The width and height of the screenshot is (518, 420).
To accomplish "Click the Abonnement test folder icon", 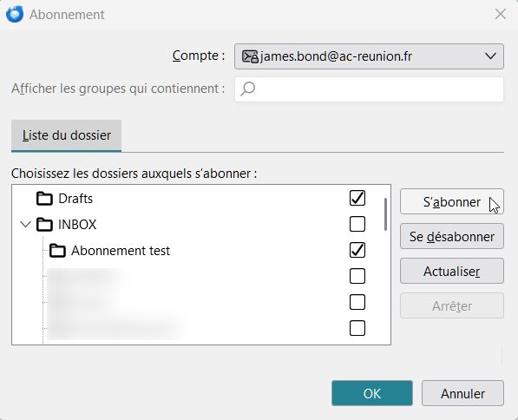I will coord(57,251).
